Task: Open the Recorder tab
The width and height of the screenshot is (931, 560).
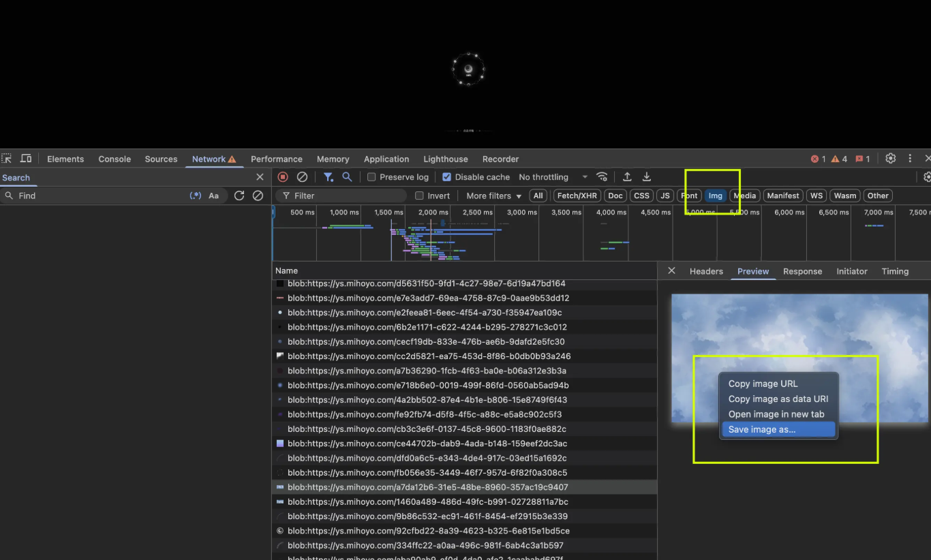Action: 500,159
